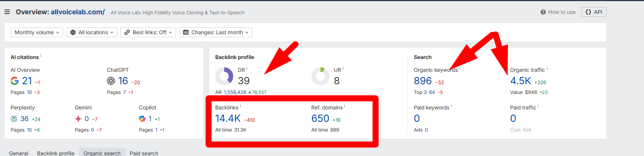Screen dimensions: 644x156
Task: Open the Best links: Off dropdown
Action: click(148, 32)
